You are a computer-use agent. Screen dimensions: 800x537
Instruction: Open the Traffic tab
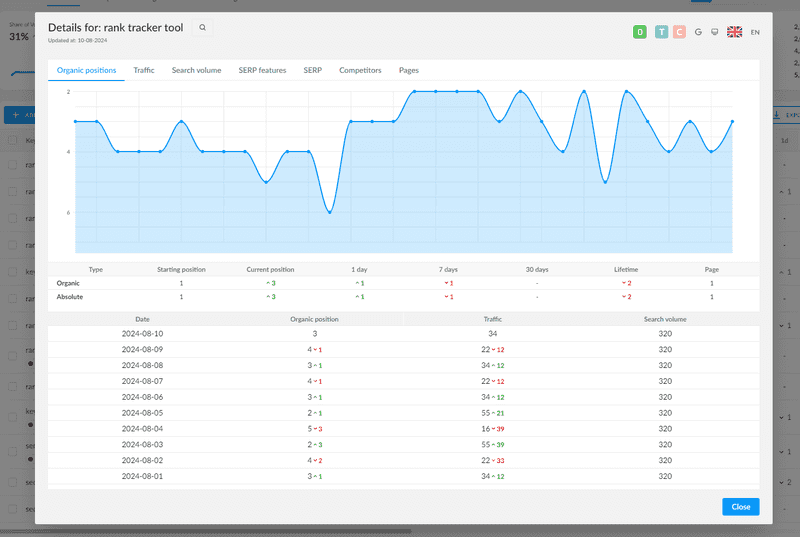point(144,70)
